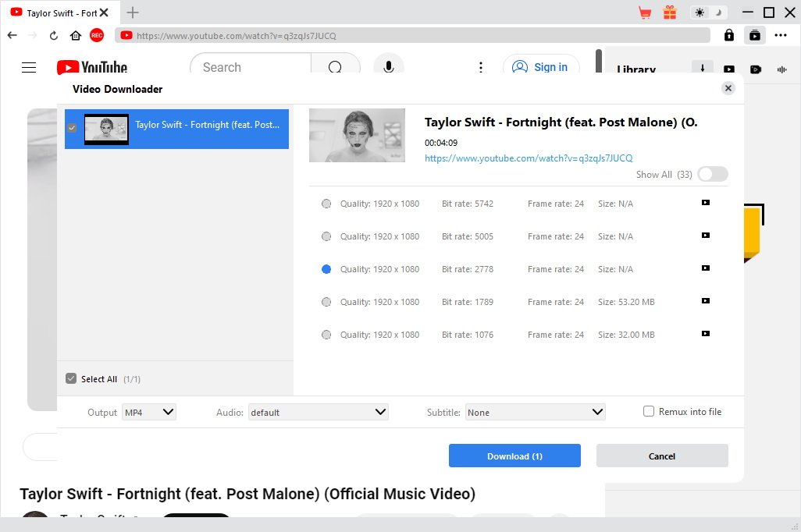Image resolution: width=801 pixels, height=532 pixels.
Task: Select quality option with bit rate 5005
Action: [x=326, y=236]
